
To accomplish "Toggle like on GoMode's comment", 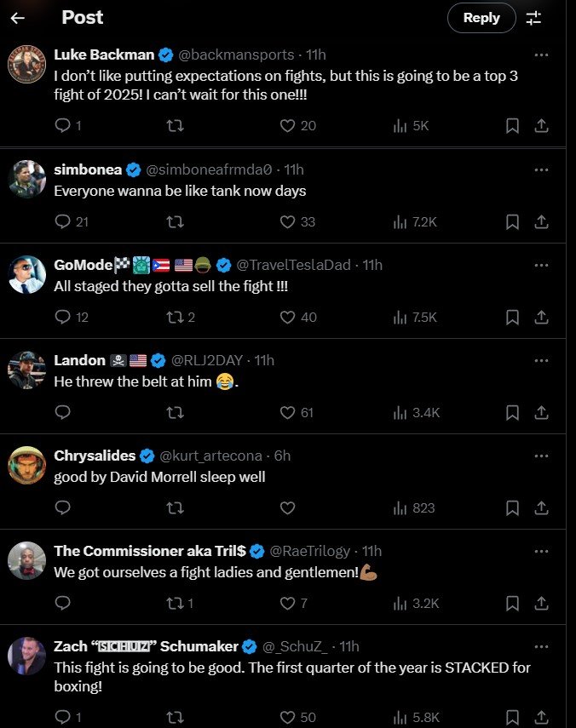I will [x=287, y=317].
